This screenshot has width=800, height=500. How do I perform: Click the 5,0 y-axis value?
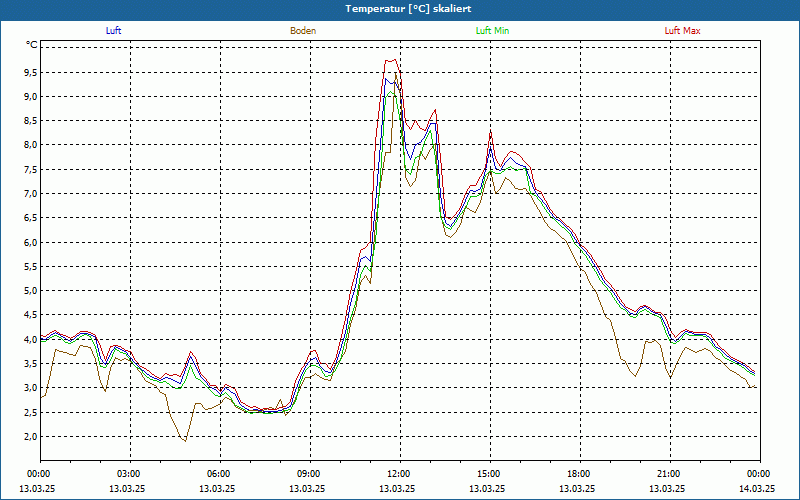(x=31, y=291)
